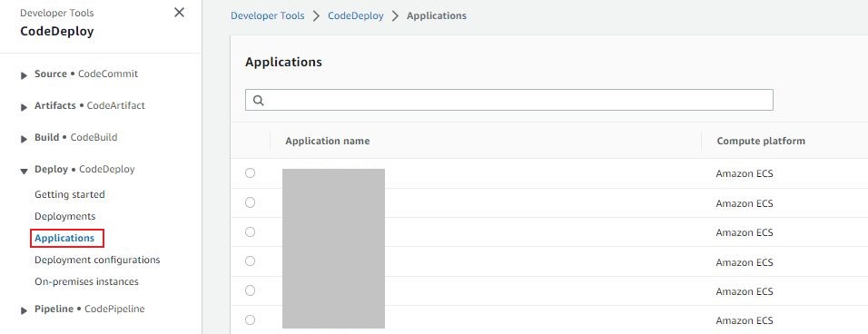Screen dimensions: 868x334
Task: Click CodeDeploy breadcrumb link
Action: 355,16
